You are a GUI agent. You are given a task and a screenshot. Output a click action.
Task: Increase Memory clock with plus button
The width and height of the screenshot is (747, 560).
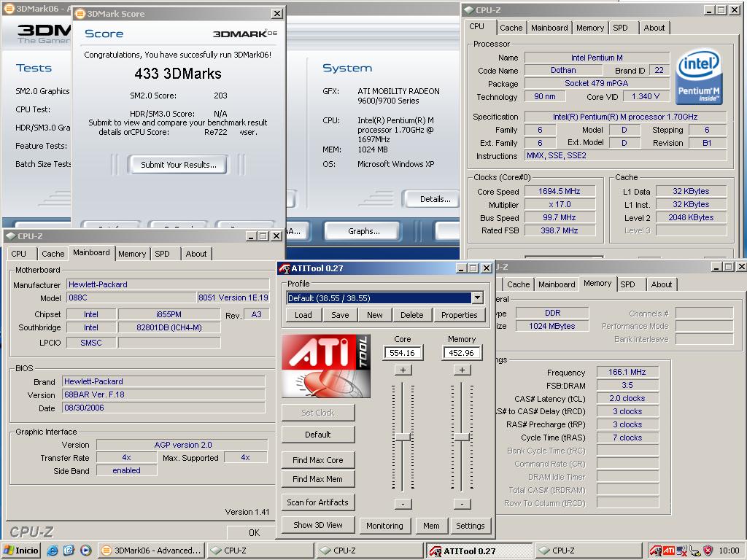pos(462,370)
